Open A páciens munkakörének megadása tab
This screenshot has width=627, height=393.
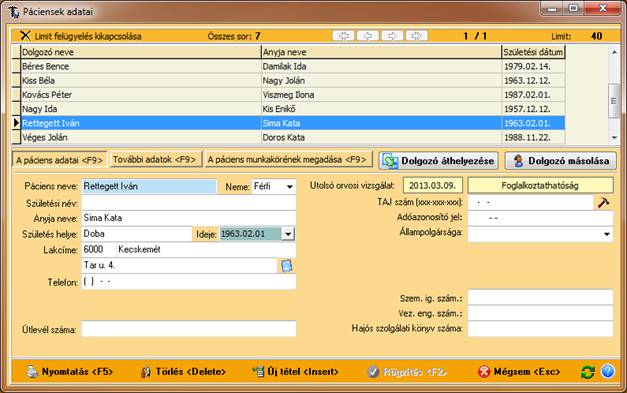click(x=288, y=160)
